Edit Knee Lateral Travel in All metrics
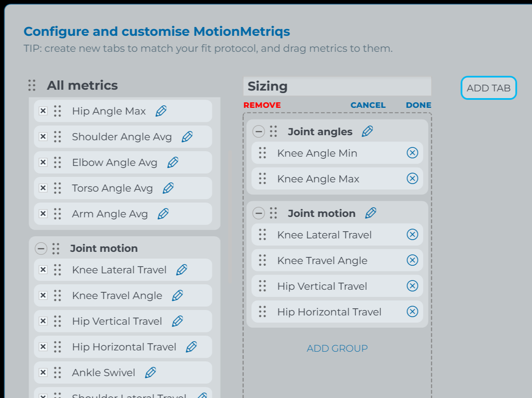The image size is (532, 398). pyautogui.click(x=182, y=270)
